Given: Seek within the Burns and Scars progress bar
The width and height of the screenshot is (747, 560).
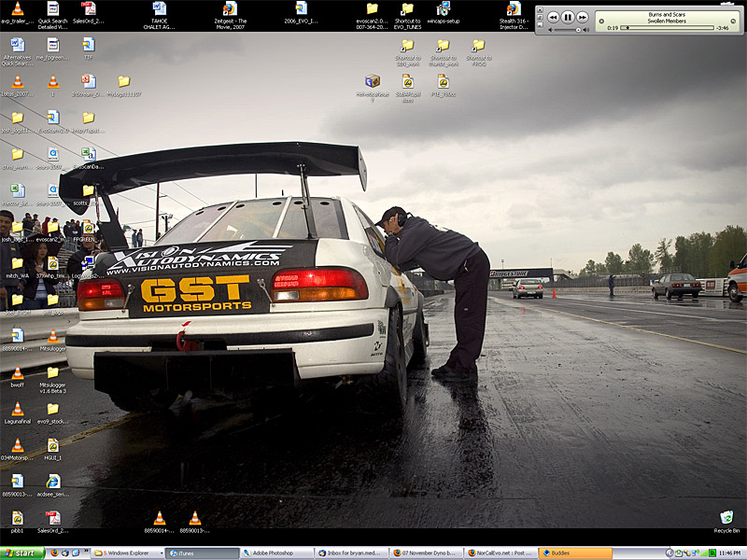Looking at the screenshot, I should tap(669, 28).
